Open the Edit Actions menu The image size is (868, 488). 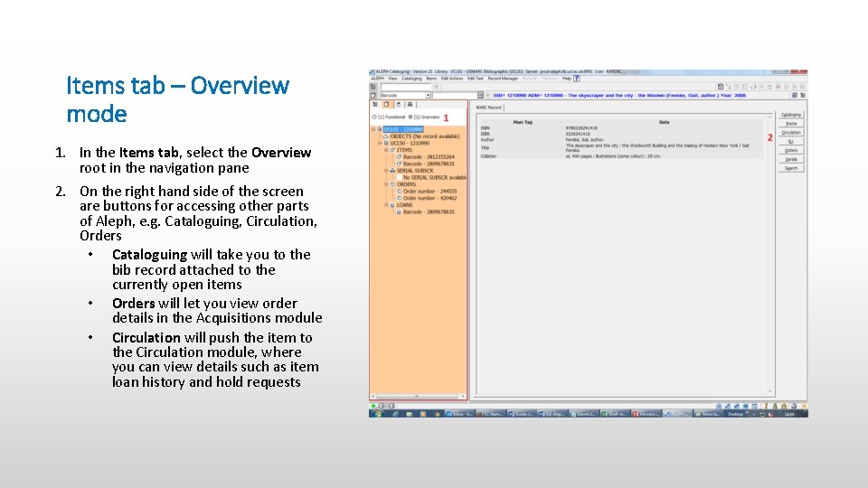click(x=452, y=79)
